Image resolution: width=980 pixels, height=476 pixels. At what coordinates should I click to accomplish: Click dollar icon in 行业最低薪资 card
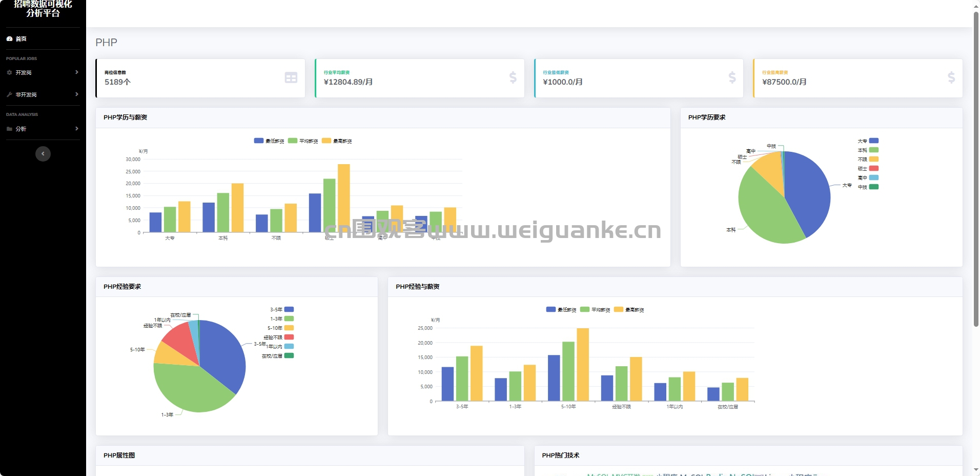[x=732, y=77]
